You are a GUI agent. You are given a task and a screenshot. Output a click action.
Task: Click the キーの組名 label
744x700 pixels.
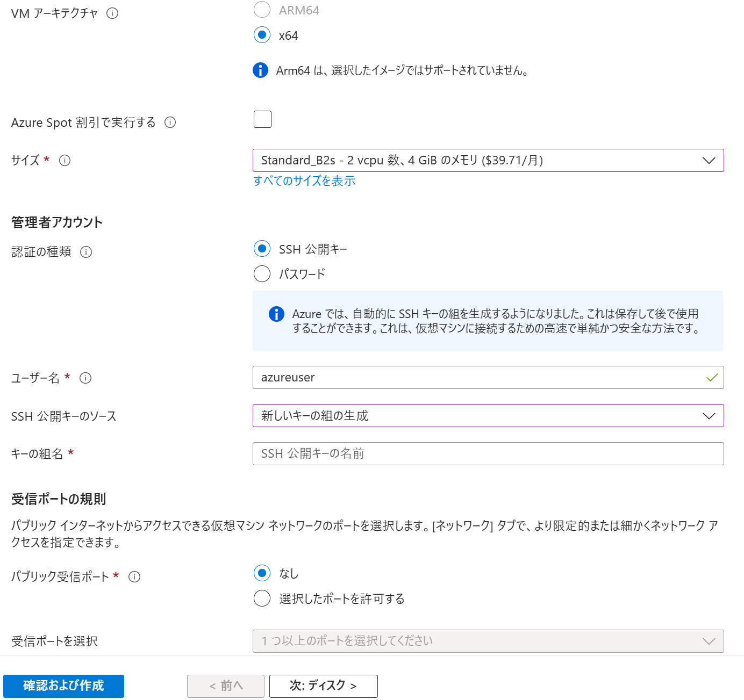pyautogui.click(x=37, y=454)
